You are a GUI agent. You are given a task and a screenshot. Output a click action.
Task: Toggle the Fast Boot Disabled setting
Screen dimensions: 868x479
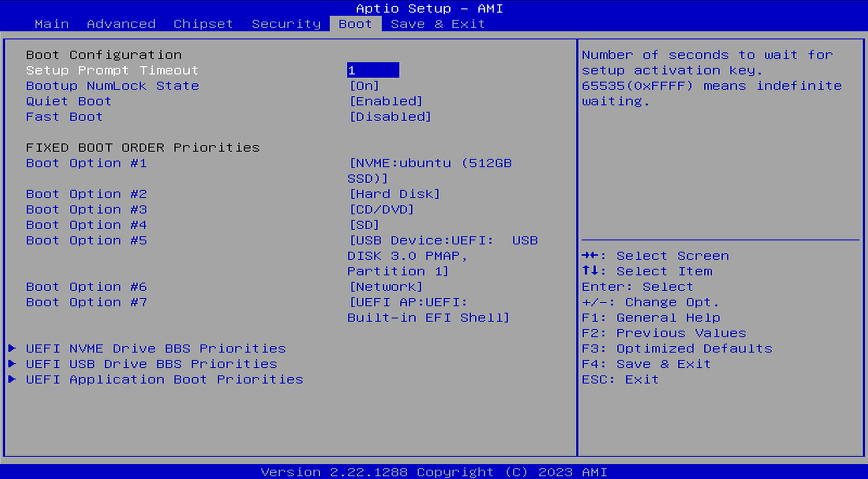[x=390, y=117]
